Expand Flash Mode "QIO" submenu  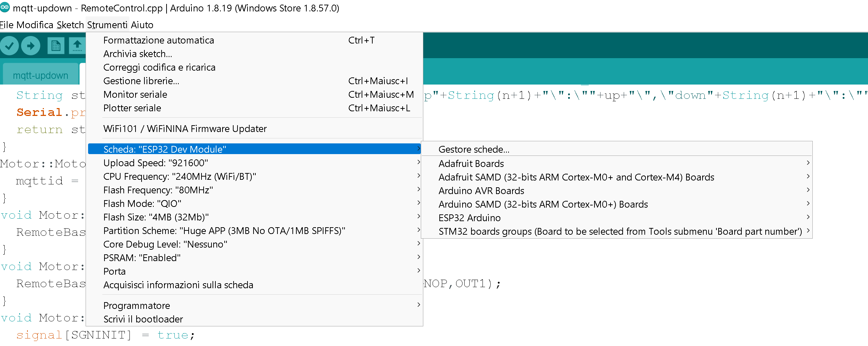[254, 204]
